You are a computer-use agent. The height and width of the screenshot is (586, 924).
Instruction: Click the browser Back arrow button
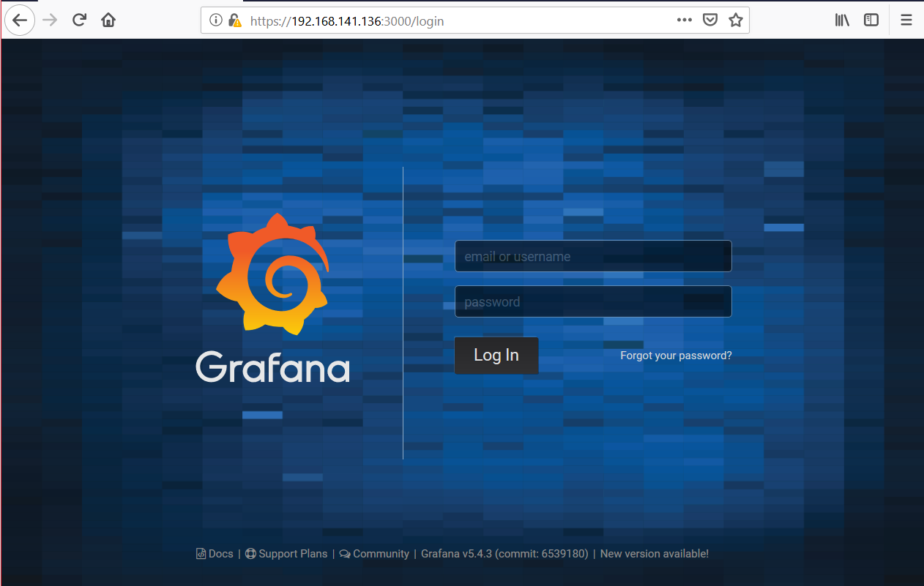coord(20,20)
